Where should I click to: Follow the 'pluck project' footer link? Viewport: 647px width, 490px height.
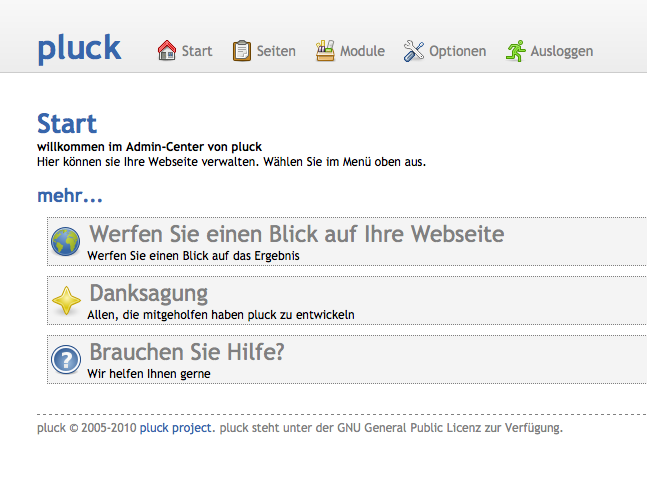(x=175, y=428)
